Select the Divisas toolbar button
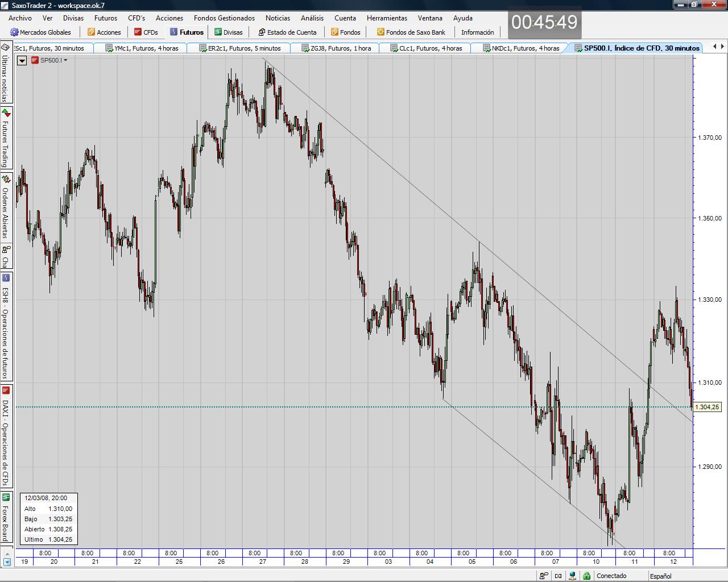The height and width of the screenshot is (582, 728). tap(228, 32)
